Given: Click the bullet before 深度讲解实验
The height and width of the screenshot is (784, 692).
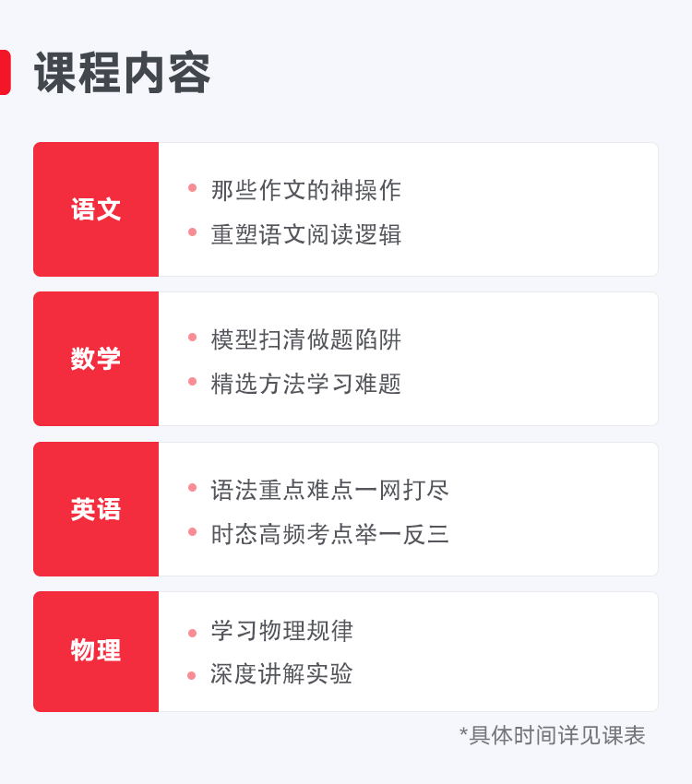Looking at the screenshot, I should [192, 676].
